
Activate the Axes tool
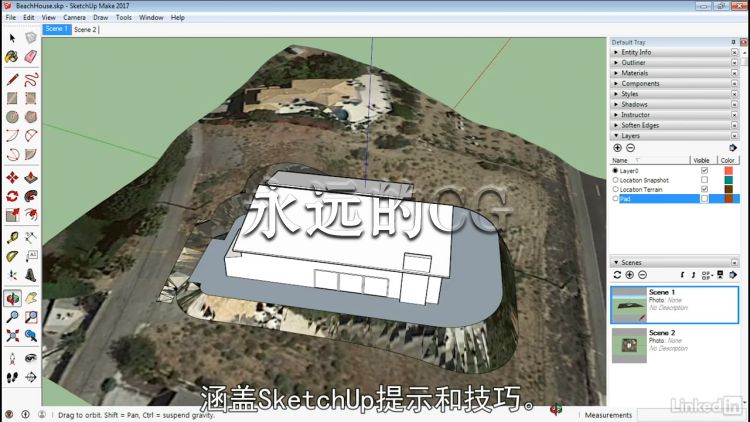(12, 275)
